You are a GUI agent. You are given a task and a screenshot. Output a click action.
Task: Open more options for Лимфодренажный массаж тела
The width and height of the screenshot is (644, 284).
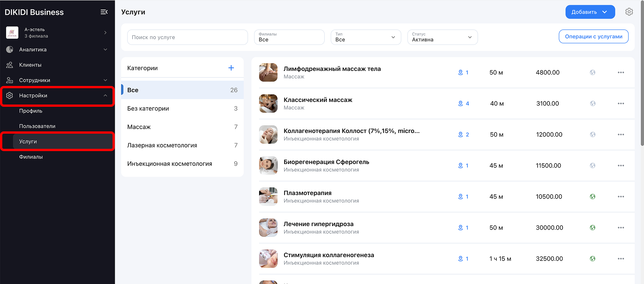[x=621, y=72]
